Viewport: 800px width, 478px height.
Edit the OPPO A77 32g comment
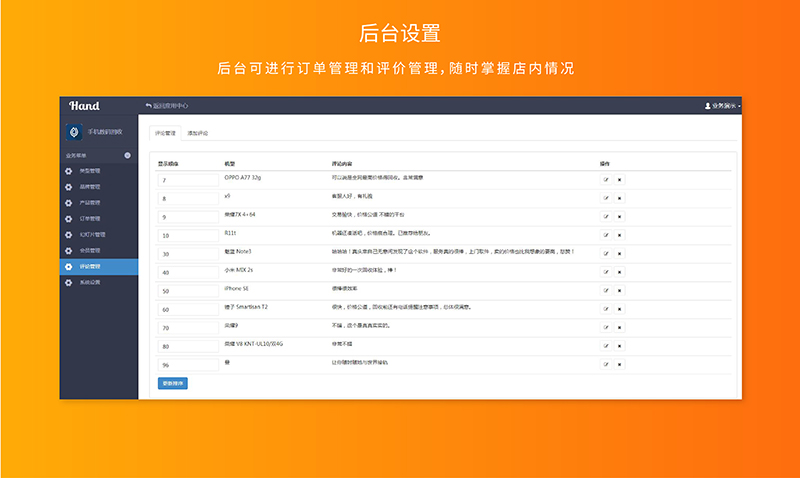click(x=606, y=180)
